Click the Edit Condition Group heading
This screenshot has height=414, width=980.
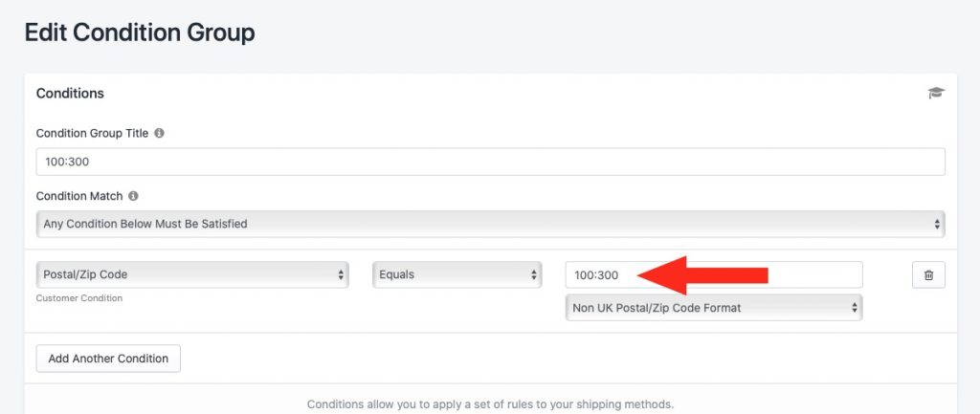pos(140,33)
